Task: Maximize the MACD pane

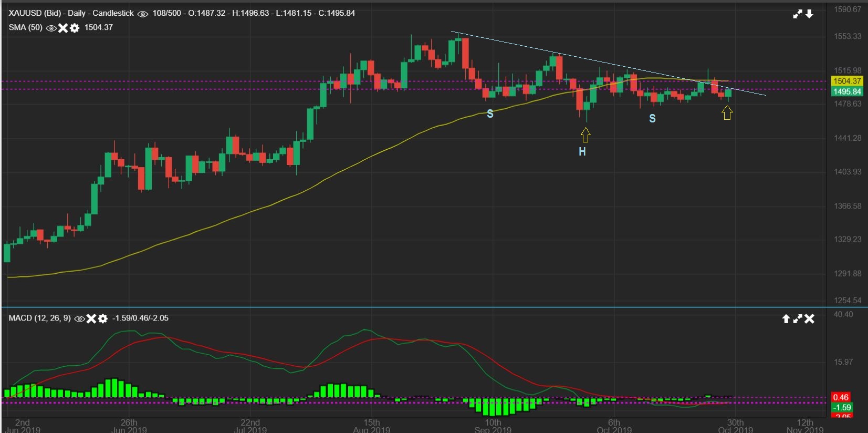Action: tap(798, 318)
